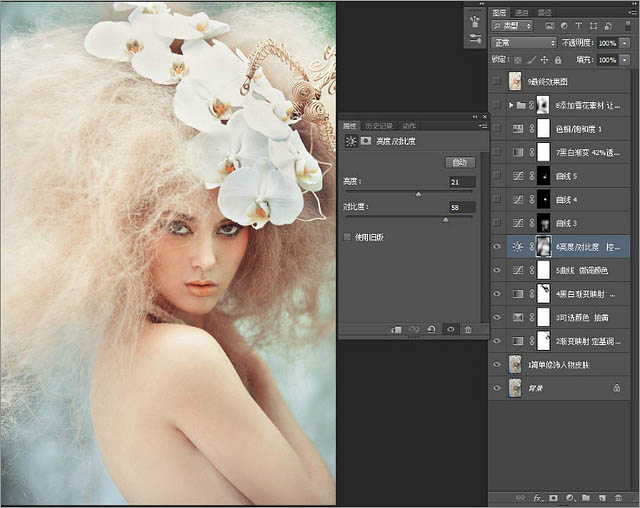Add a layer mask from Layers panel footer

552,497
